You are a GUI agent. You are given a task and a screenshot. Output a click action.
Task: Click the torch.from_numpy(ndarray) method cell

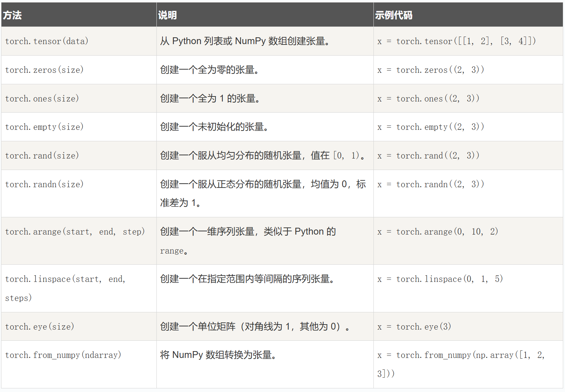tap(63, 355)
